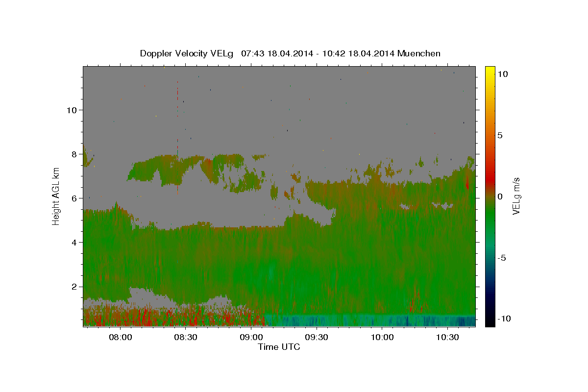Click the colorbar value 0 label
588x392 pixels.
[x=500, y=196]
